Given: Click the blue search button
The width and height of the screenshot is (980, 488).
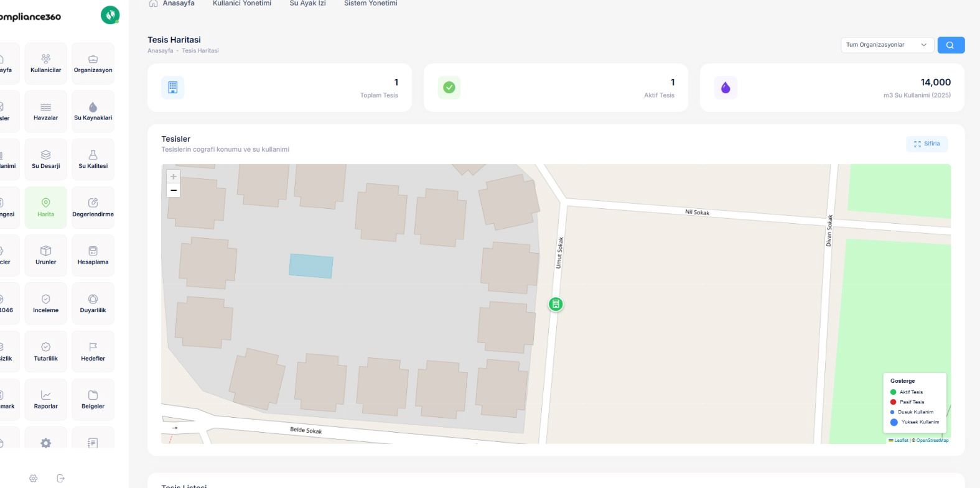Looking at the screenshot, I should (950, 45).
